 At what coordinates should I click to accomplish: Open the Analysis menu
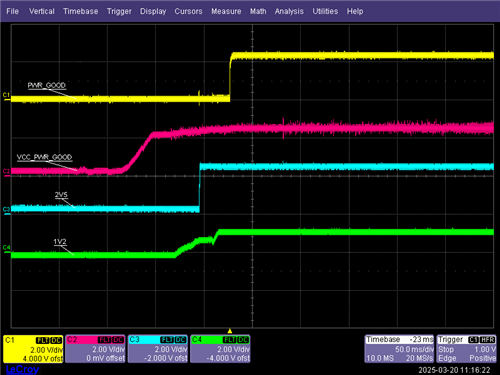[289, 11]
